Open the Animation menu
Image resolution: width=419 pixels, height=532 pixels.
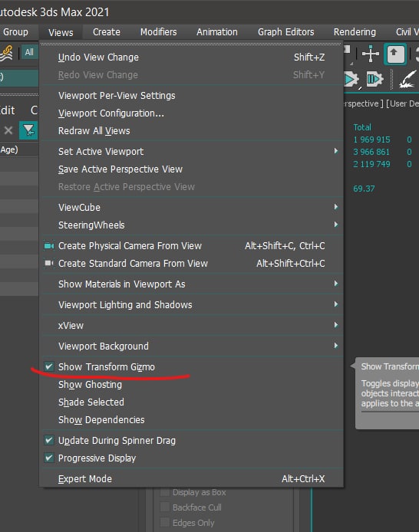pyautogui.click(x=217, y=32)
